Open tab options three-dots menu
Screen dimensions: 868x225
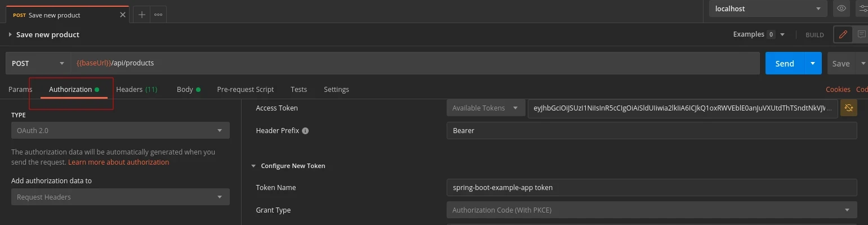coord(158,15)
